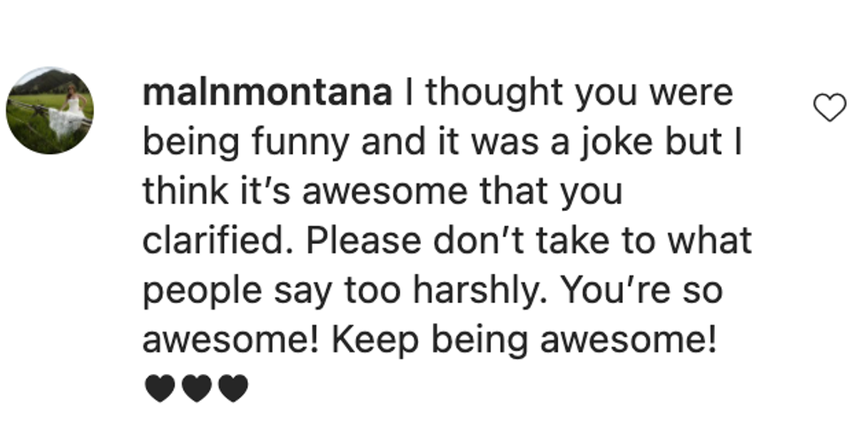Click the last black heart emoji
868x437 pixels.
pyautogui.click(x=233, y=389)
